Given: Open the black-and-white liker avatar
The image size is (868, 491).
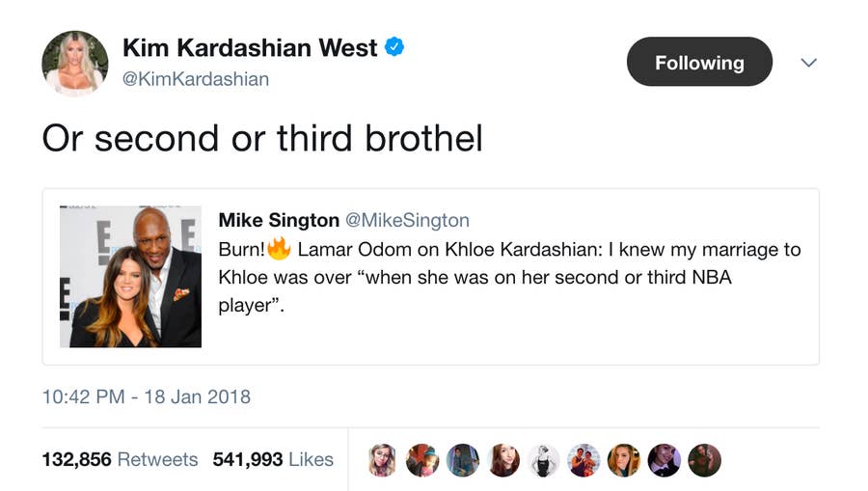Looking at the screenshot, I should pyautogui.click(x=544, y=460).
